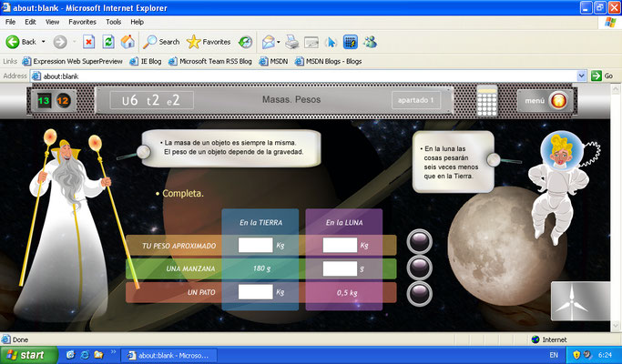Open Search pane in toolbar
622x364 pixels.
[x=161, y=42]
